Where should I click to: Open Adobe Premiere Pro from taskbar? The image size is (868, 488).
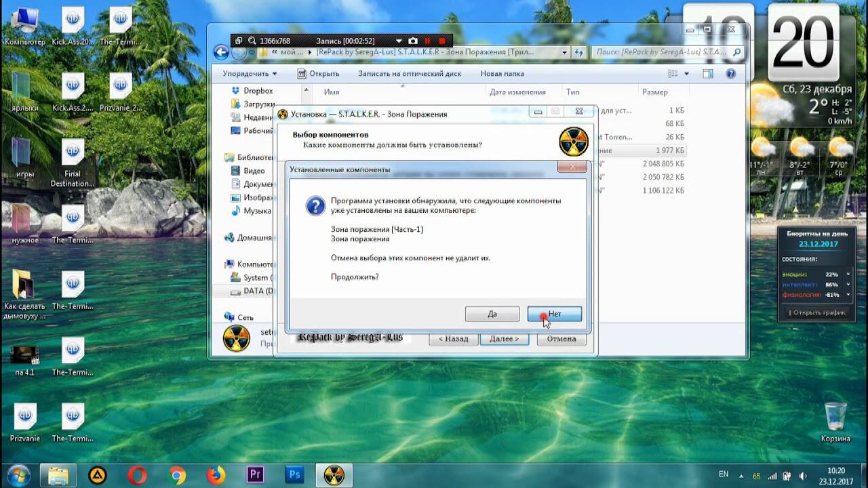(256, 474)
